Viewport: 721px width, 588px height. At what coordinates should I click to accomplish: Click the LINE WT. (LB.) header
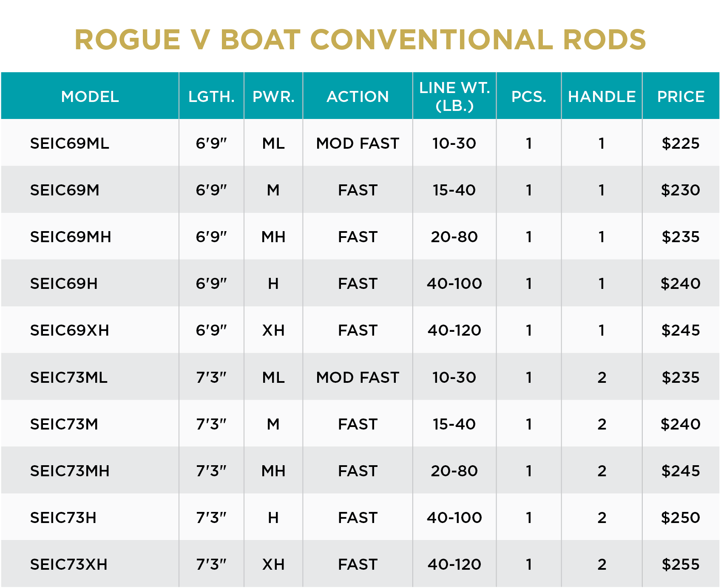click(x=454, y=96)
